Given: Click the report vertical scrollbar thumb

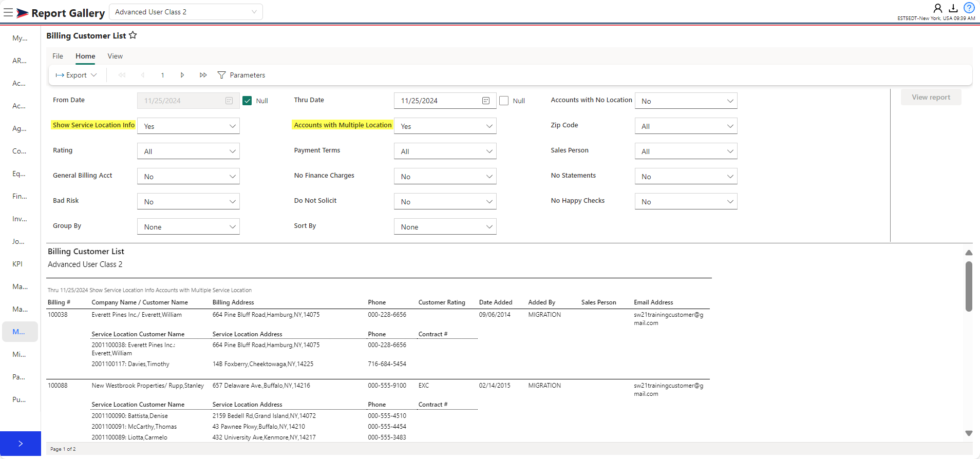Looking at the screenshot, I should [x=969, y=286].
